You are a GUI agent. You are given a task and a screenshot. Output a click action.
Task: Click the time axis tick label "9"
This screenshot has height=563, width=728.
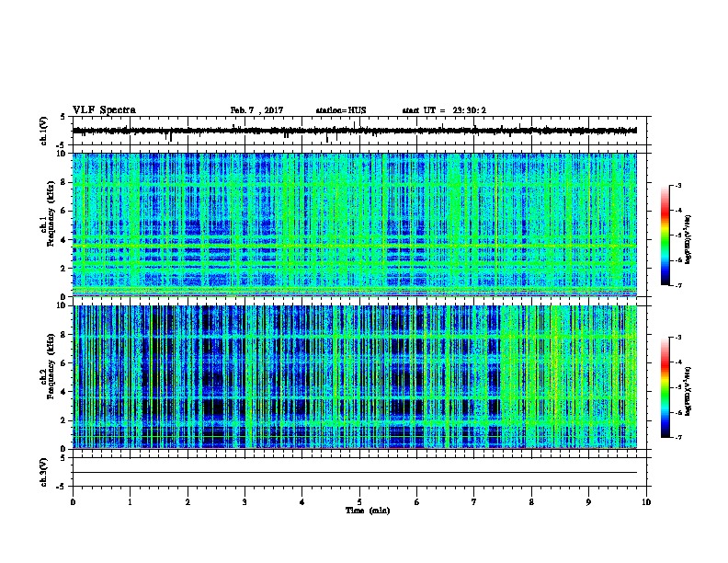[x=588, y=502]
